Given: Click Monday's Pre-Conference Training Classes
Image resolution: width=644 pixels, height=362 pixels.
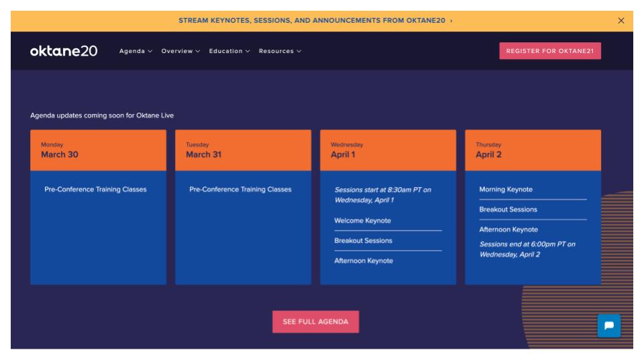Looking at the screenshot, I should (95, 189).
